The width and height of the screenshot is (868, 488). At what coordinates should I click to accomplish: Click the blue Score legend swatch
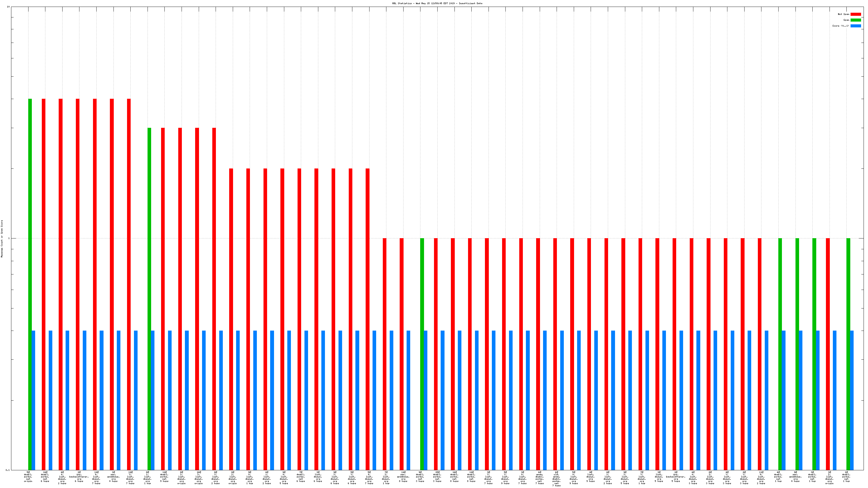pos(855,26)
